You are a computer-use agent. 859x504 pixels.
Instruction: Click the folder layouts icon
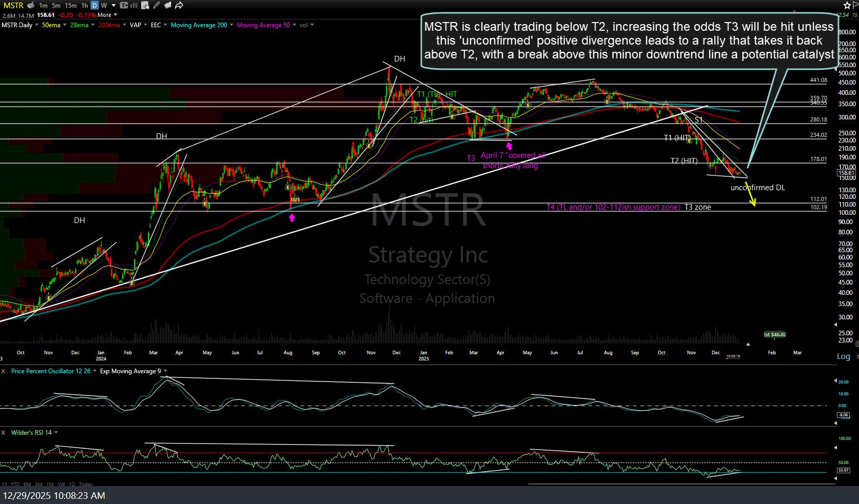point(168,6)
